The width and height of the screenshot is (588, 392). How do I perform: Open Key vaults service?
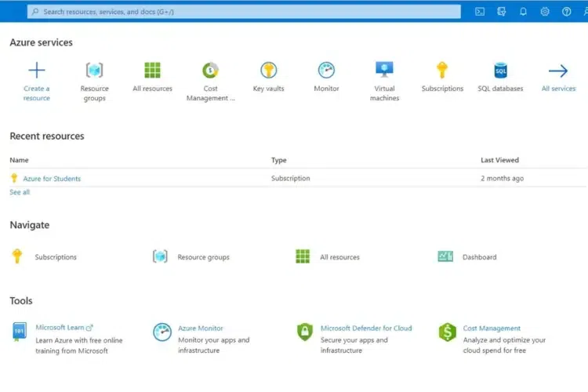pos(268,78)
